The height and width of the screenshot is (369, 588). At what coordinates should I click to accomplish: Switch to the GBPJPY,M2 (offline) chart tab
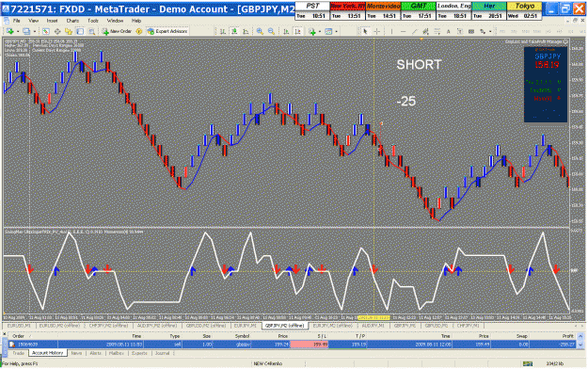click(x=285, y=326)
